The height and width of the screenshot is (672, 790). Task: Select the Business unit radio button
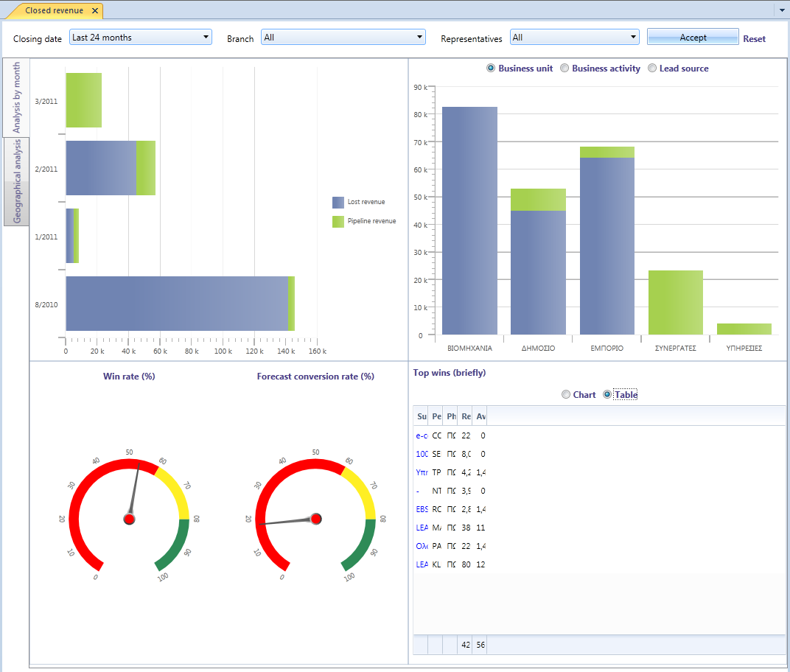(491, 68)
